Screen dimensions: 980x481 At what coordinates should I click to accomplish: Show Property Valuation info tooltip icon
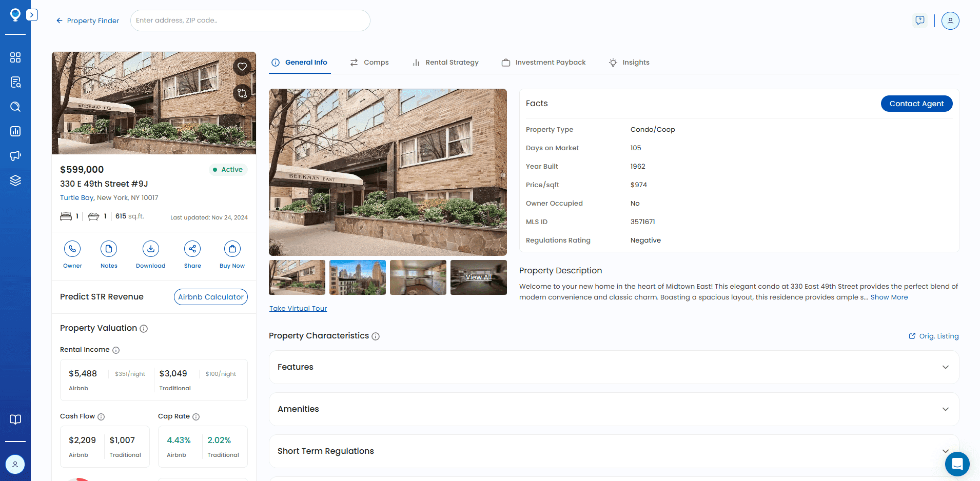pyautogui.click(x=144, y=329)
